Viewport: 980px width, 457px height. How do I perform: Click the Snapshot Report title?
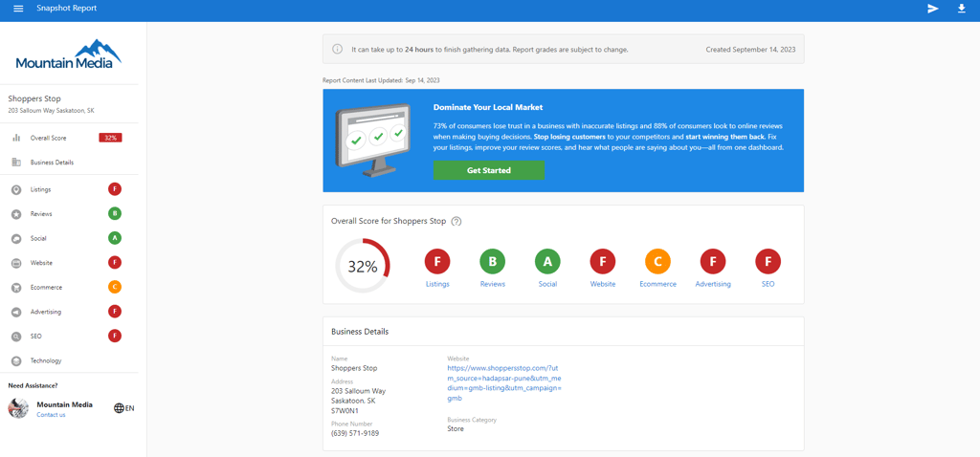point(67,9)
